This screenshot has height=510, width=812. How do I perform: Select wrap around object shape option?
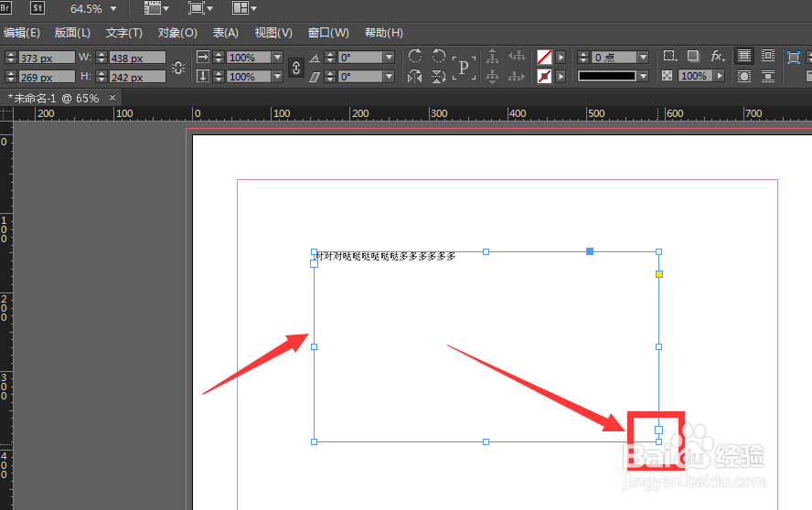(744, 77)
